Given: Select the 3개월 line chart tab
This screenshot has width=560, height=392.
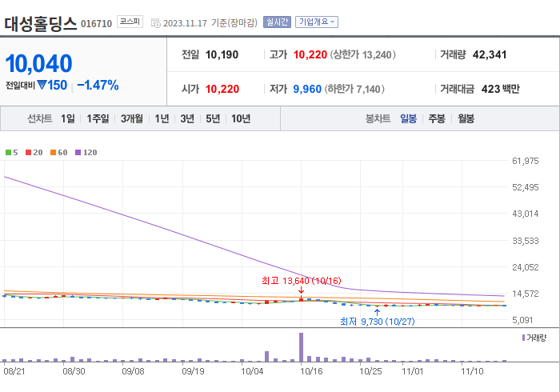Looking at the screenshot, I should (132, 118).
